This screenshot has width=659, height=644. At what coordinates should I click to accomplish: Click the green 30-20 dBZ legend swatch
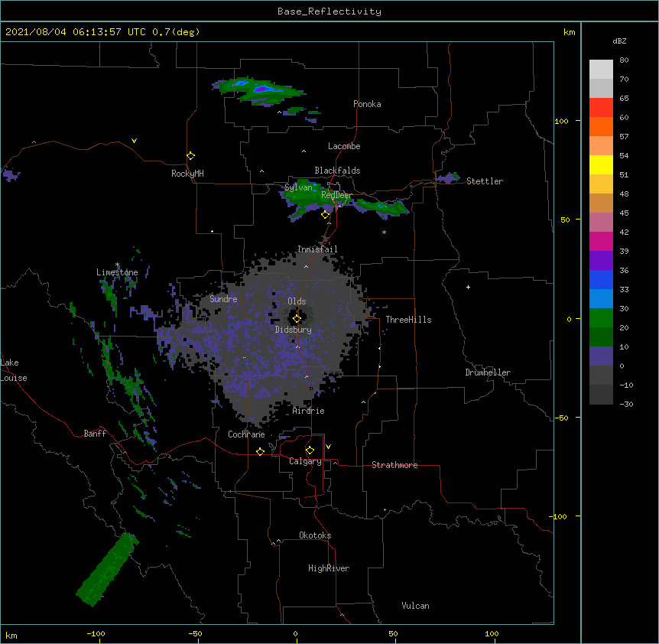tap(601, 318)
